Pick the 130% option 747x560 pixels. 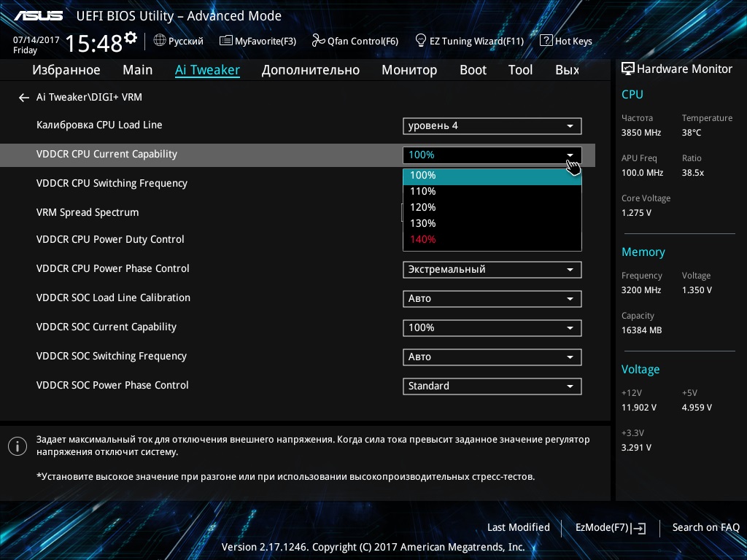492,223
